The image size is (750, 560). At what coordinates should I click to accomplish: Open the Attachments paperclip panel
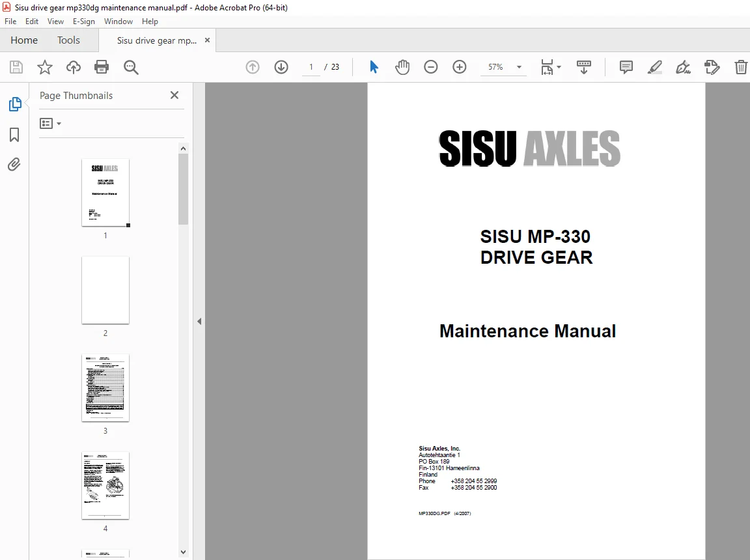[x=14, y=165]
